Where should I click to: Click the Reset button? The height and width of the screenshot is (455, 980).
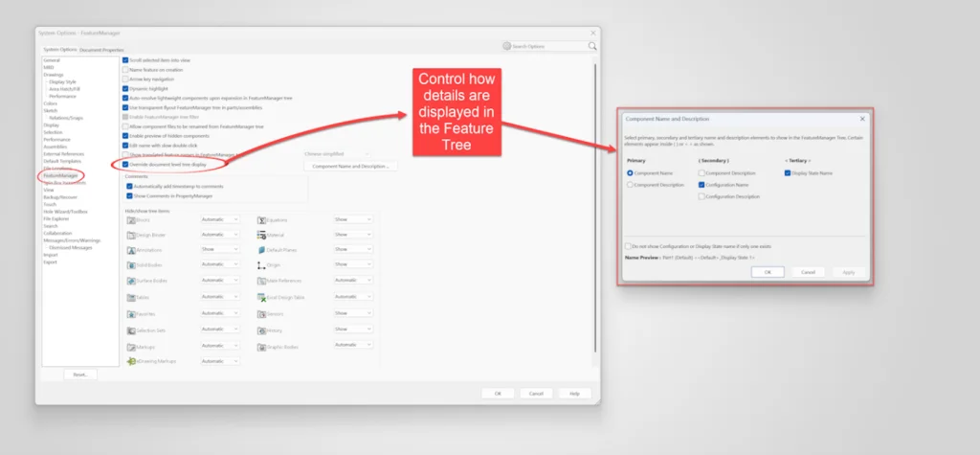click(x=80, y=375)
